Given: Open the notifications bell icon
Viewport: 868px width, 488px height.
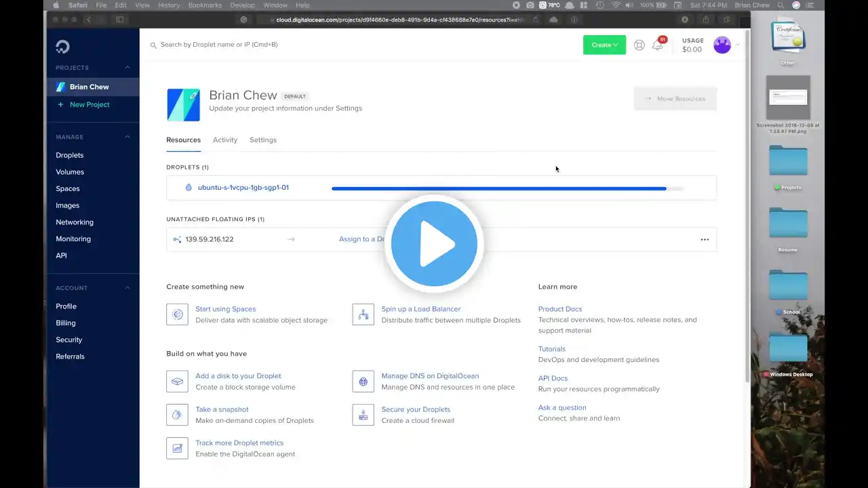Looking at the screenshot, I should [x=657, y=45].
